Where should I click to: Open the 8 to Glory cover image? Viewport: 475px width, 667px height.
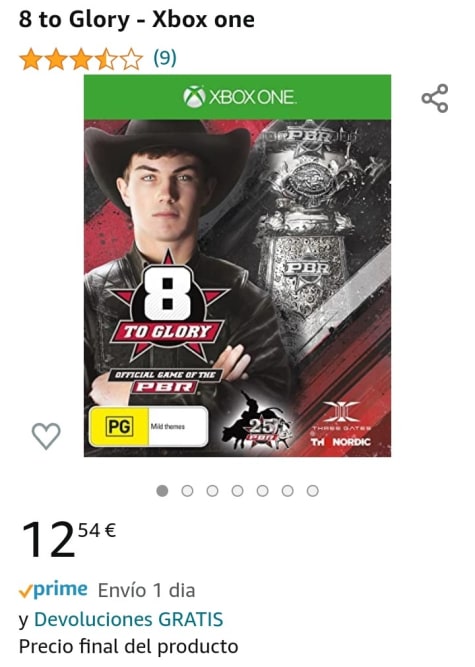[237, 266]
